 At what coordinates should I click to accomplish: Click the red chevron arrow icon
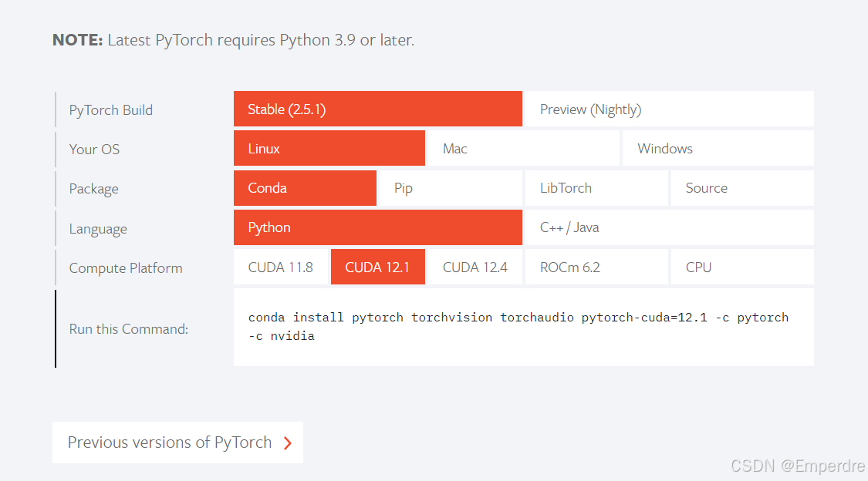(x=288, y=443)
